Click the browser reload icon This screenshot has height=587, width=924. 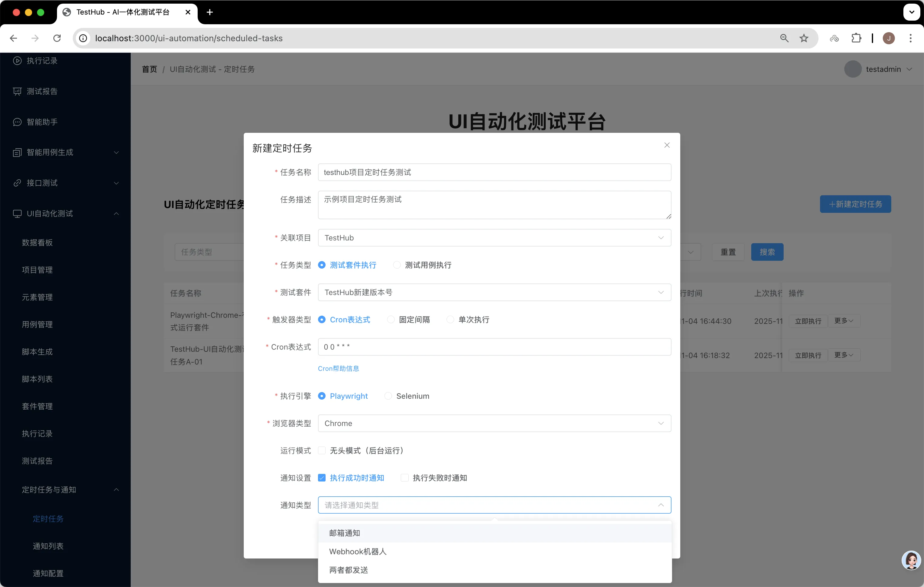[x=57, y=38]
